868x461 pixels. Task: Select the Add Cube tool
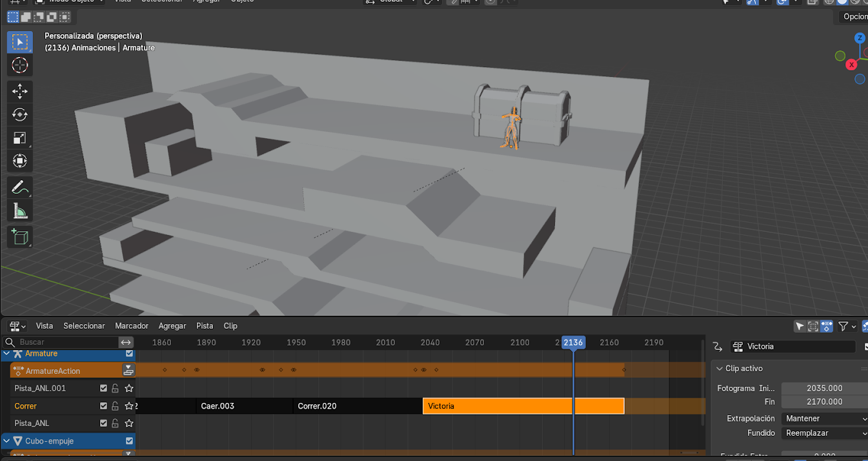19,237
